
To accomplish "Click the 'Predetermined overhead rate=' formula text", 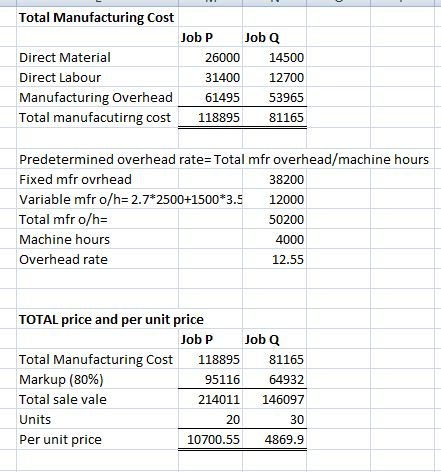I will (224, 159).
